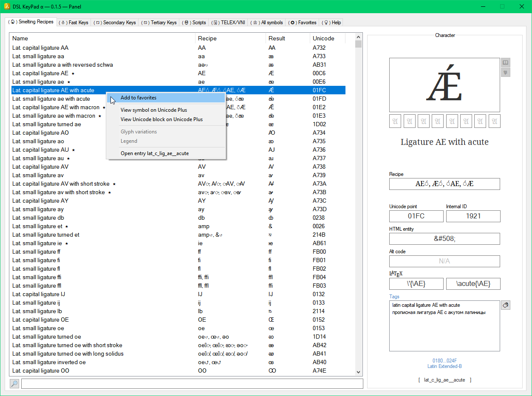Screen dimensions: 532x396
Task: Select View Unicode block on Unicode Plus
Action: 166,119
